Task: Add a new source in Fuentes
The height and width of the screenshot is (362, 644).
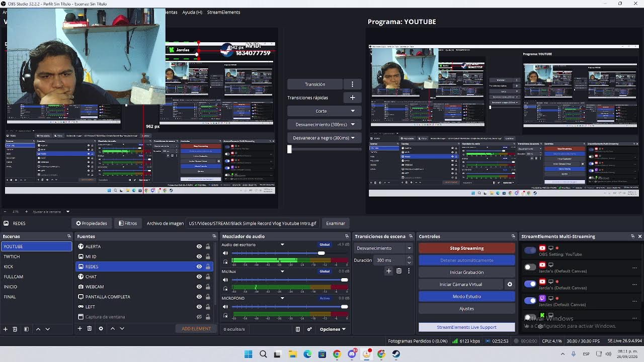Action: 79,328
